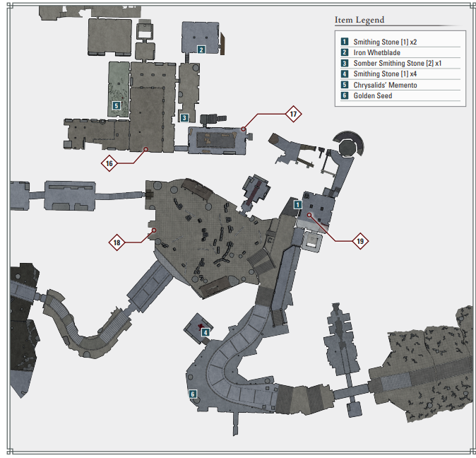Screen dimensions: 476x458
Task: Select waypoint diamond 16
Action: click(109, 163)
